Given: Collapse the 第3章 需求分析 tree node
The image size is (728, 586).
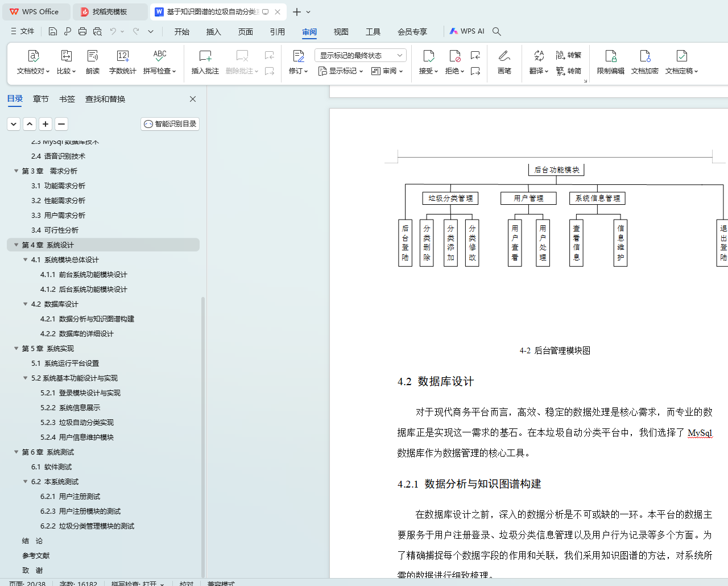Looking at the screenshot, I should (16, 171).
